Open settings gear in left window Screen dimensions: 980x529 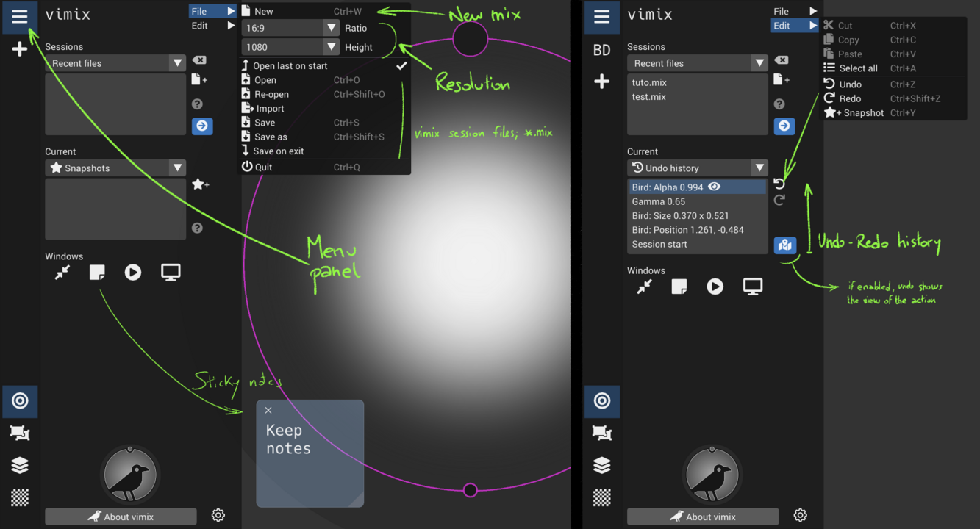[218, 516]
